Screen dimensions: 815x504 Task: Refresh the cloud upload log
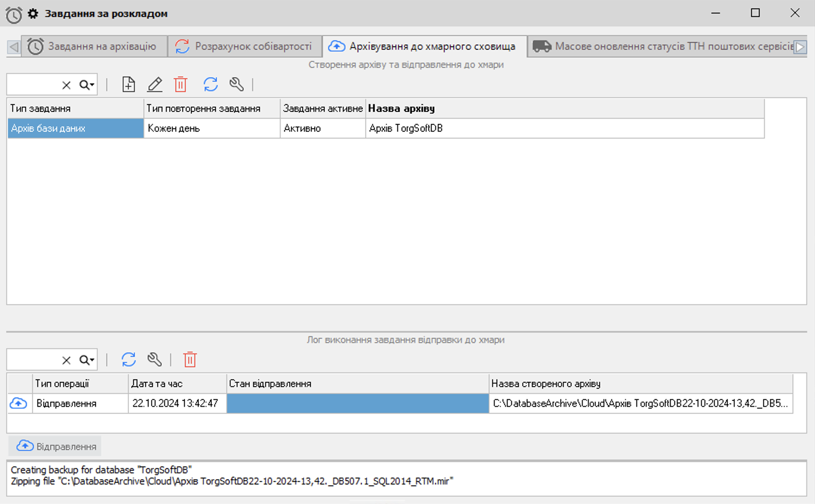click(129, 359)
